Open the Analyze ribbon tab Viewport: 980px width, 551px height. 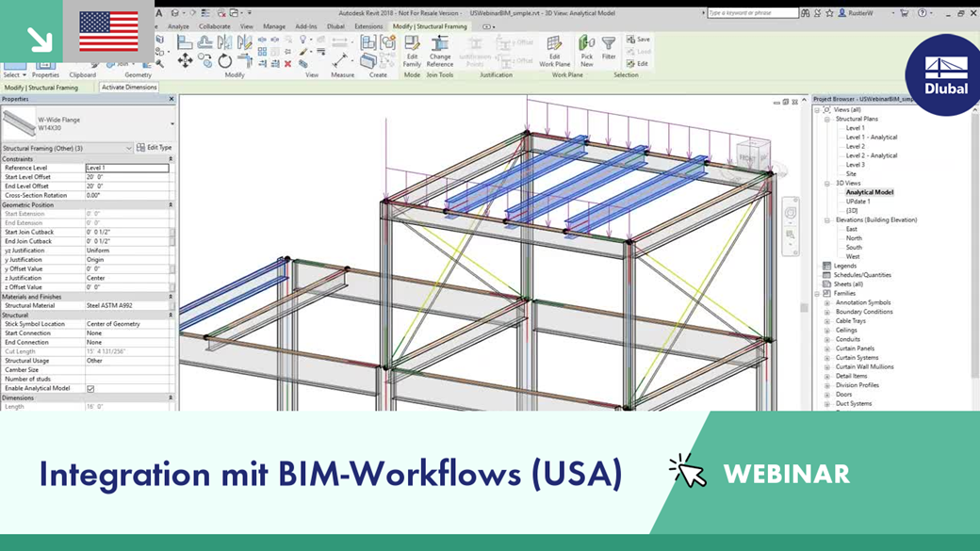[x=178, y=26]
